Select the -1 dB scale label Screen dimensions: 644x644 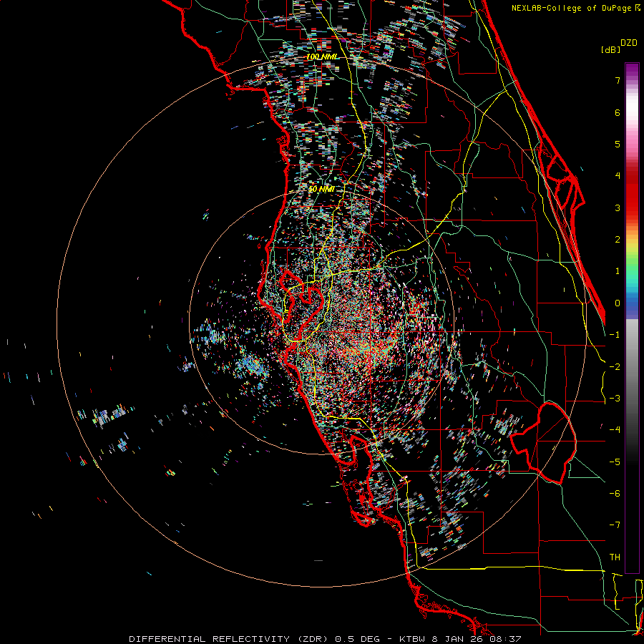[615, 335]
